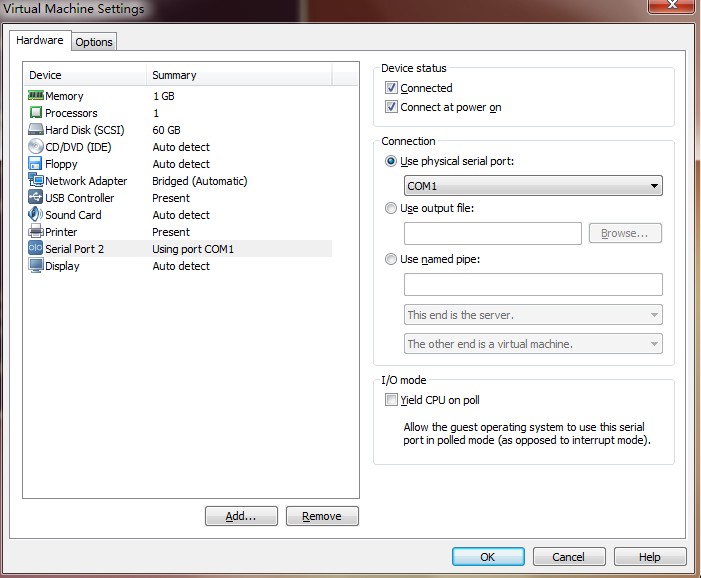
Task: Select the CD/DVD (IDE) disc icon
Action: point(36,146)
